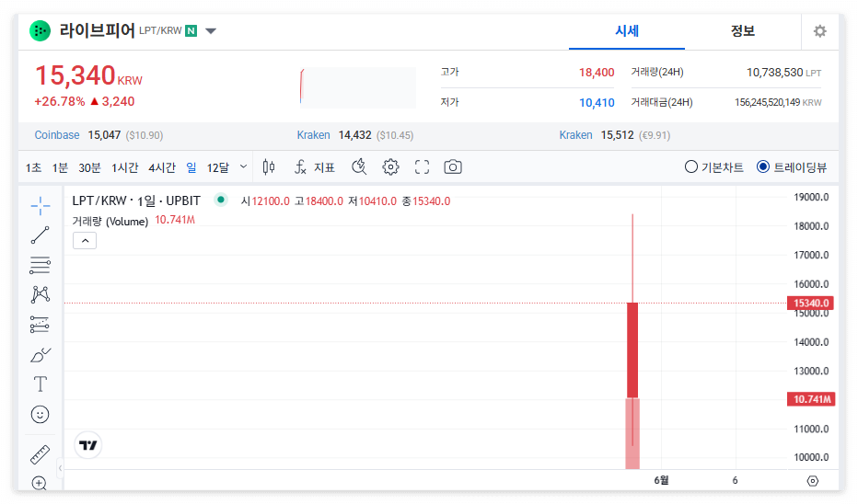Select the trend line drawing tool
Viewport: 858px width, 504px height.
click(x=40, y=235)
